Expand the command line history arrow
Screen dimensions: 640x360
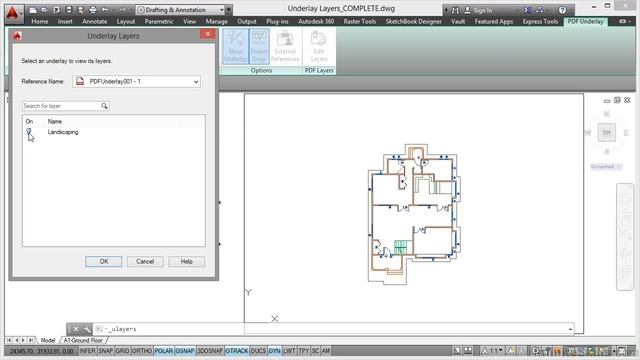570,329
